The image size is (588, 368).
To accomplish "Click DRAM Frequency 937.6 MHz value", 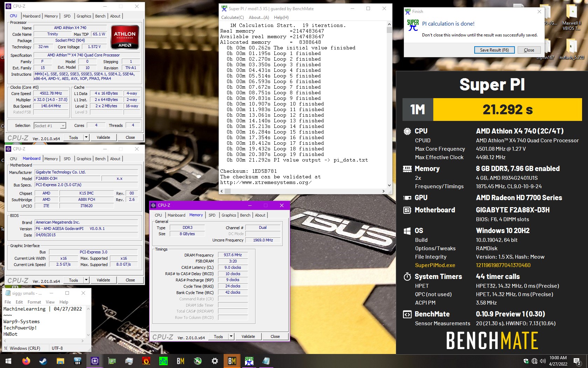I will (233, 255).
